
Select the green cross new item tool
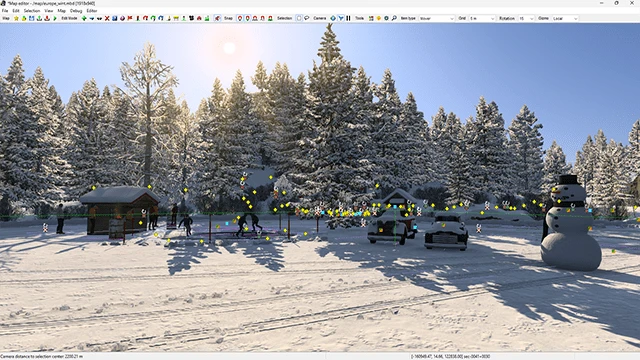click(84, 18)
